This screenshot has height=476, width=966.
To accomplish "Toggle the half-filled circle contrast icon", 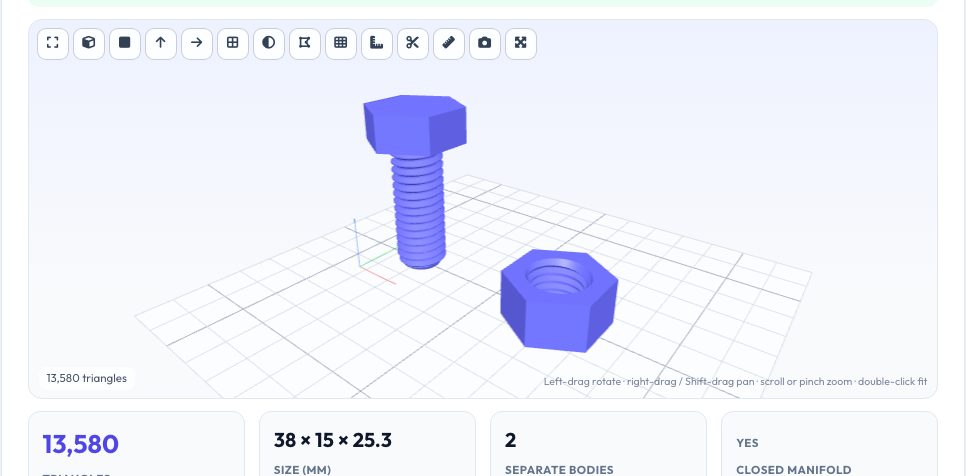I will pos(269,43).
